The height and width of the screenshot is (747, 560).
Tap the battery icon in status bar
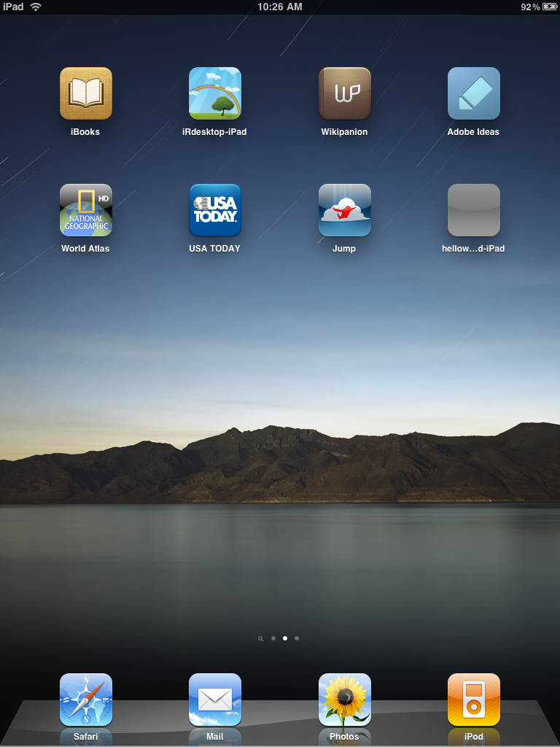point(549,7)
